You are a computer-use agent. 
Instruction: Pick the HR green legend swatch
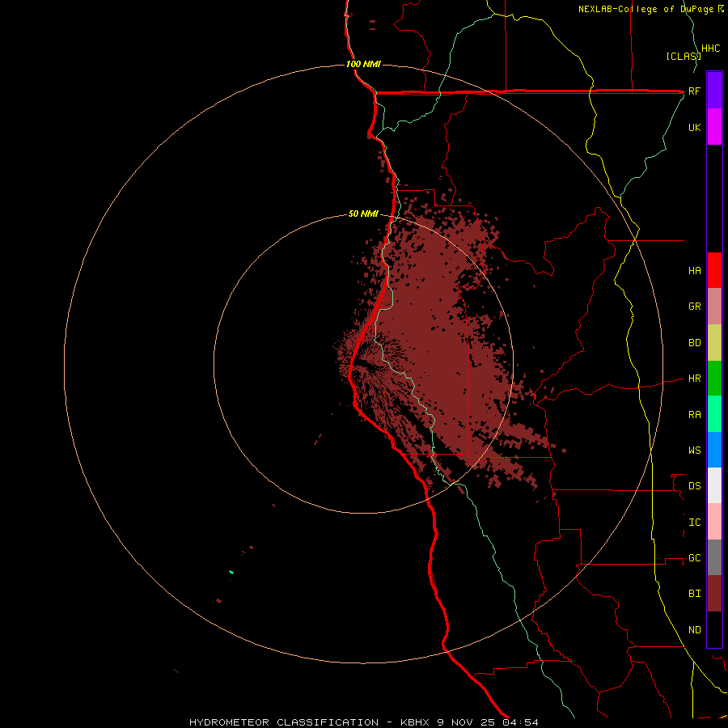(714, 379)
